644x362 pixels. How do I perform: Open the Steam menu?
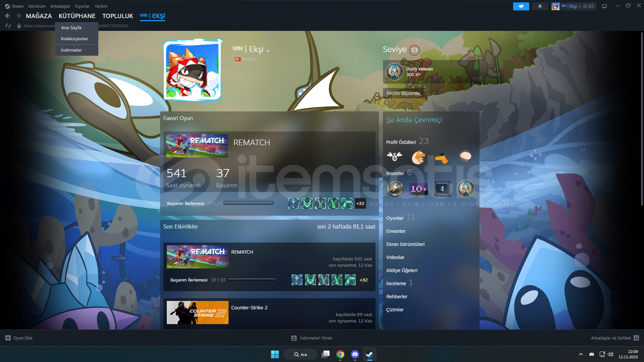click(x=17, y=6)
